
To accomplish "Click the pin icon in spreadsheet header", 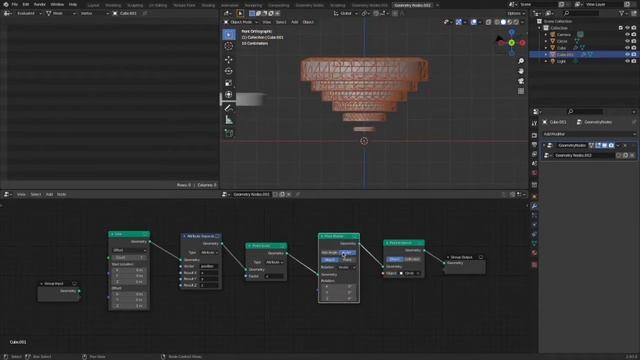I will pyautogui.click(x=145, y=13).
